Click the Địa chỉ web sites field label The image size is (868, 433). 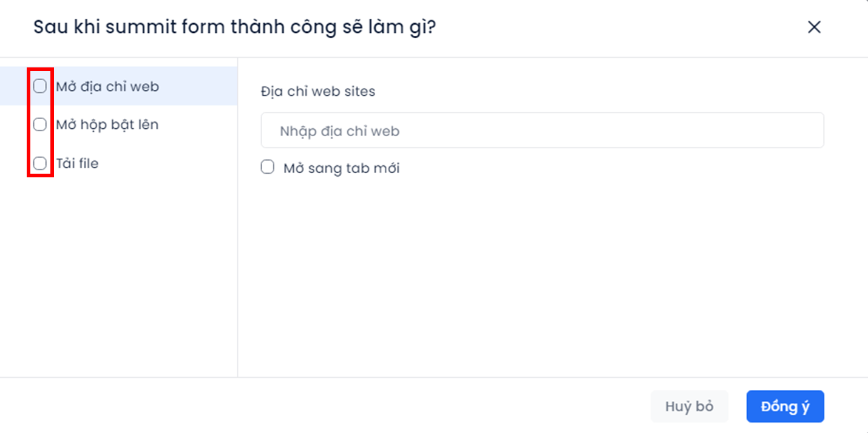click(x=318, y=92)
